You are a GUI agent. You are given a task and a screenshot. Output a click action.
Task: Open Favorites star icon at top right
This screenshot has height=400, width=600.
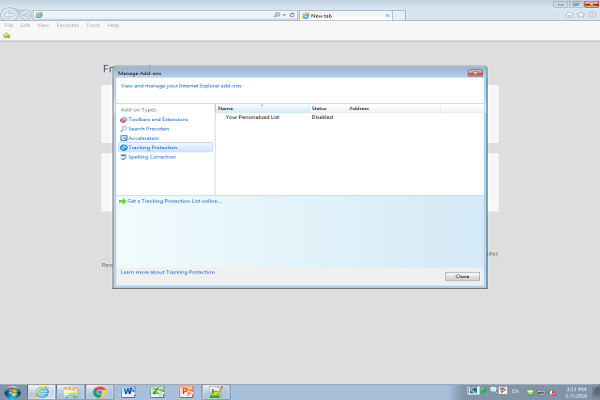tap(581, 15)
